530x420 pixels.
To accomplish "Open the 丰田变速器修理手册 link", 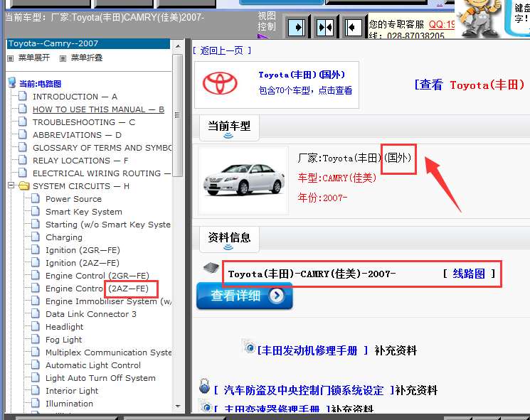I will 272,409.
